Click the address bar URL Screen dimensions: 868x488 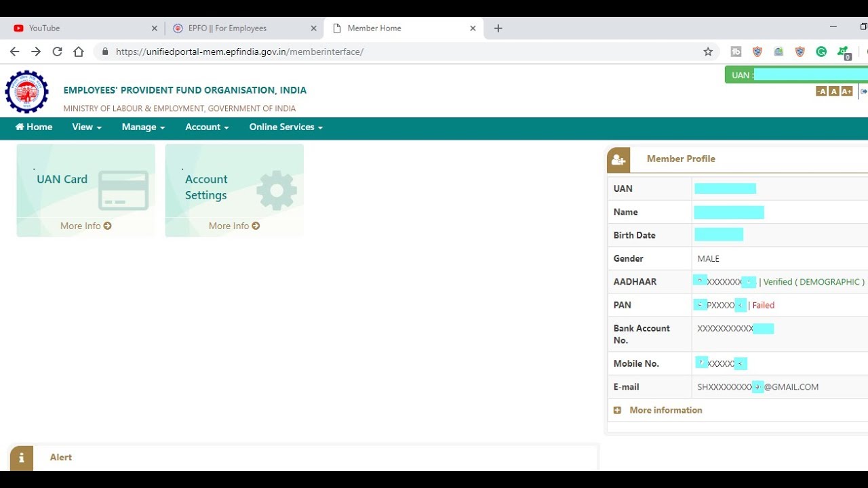tap(239, 52)
